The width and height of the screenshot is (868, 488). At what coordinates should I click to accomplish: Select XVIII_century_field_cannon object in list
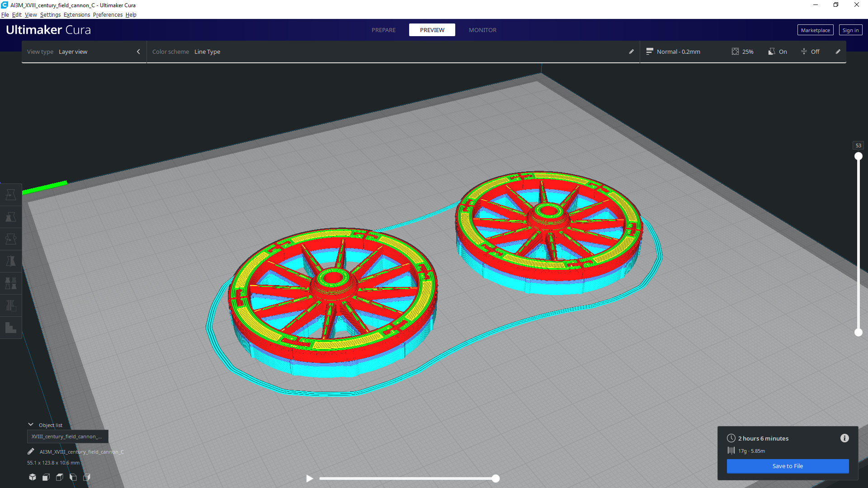click(x=67, y=436)
